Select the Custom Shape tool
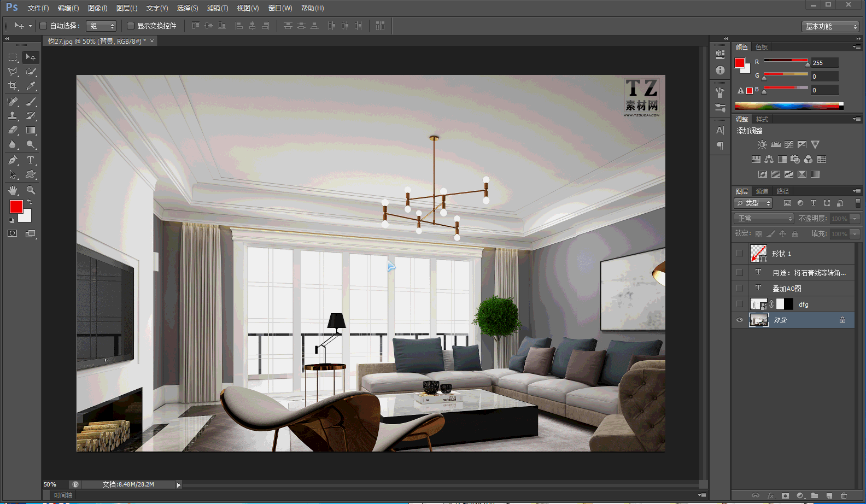The width and height of the screenshot is (866, 504). coord(31,174)
